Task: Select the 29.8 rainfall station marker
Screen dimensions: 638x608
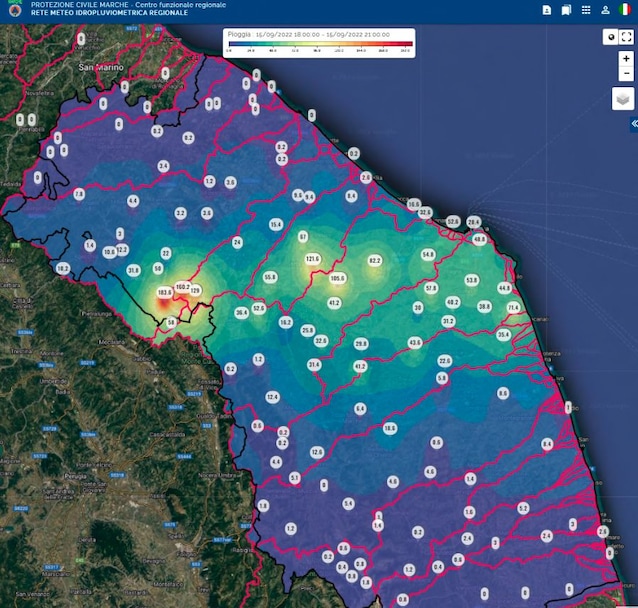Action: pyautogui.click(x=361, y=344)
